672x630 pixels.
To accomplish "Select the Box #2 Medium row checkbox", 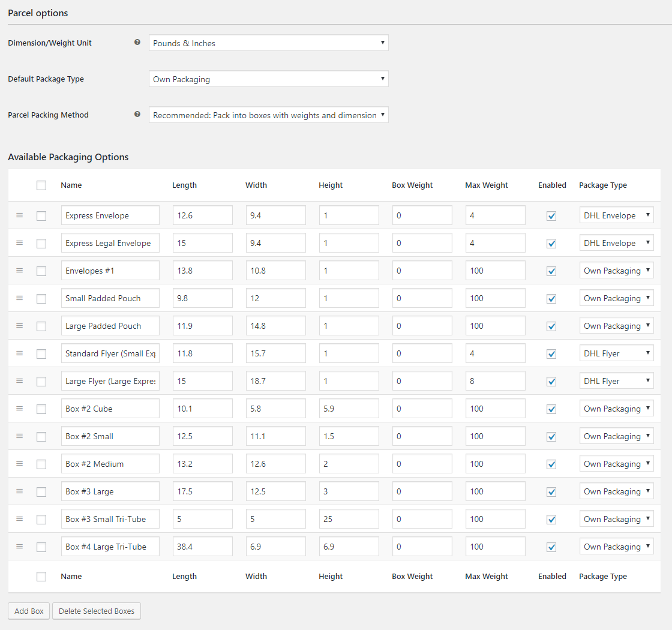I will (x=41, y=464).
